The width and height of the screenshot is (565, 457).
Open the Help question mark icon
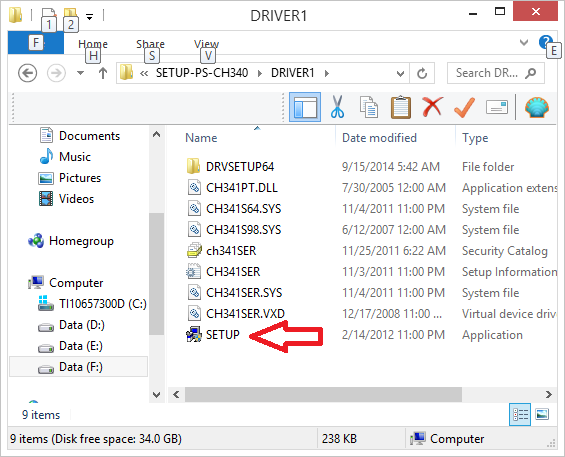(546, 43)
